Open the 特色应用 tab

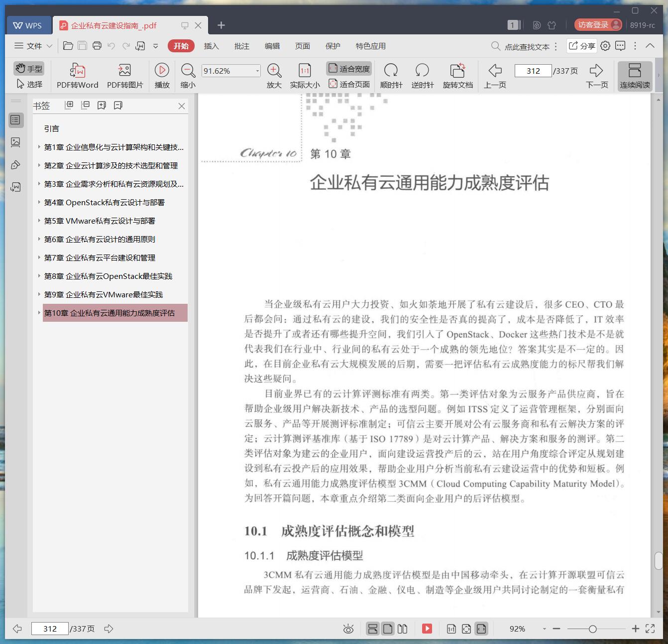pyautogui.click(x=370, y=46)
